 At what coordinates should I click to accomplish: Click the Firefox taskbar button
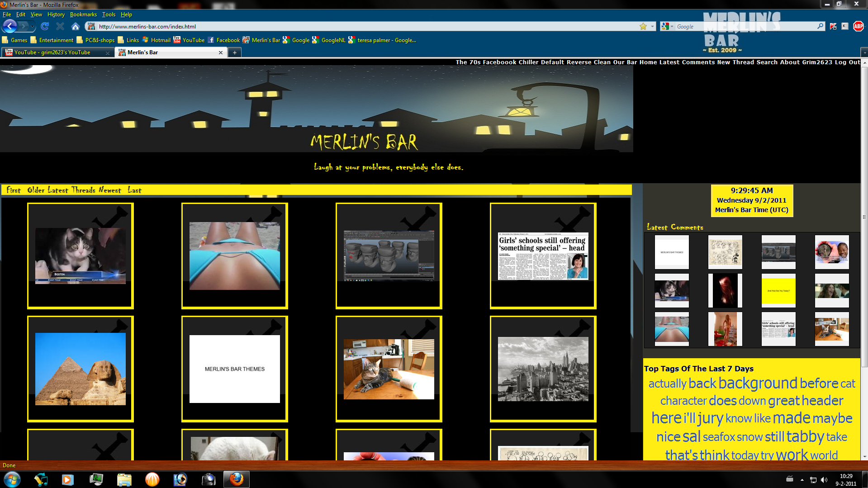coord(236,479)
